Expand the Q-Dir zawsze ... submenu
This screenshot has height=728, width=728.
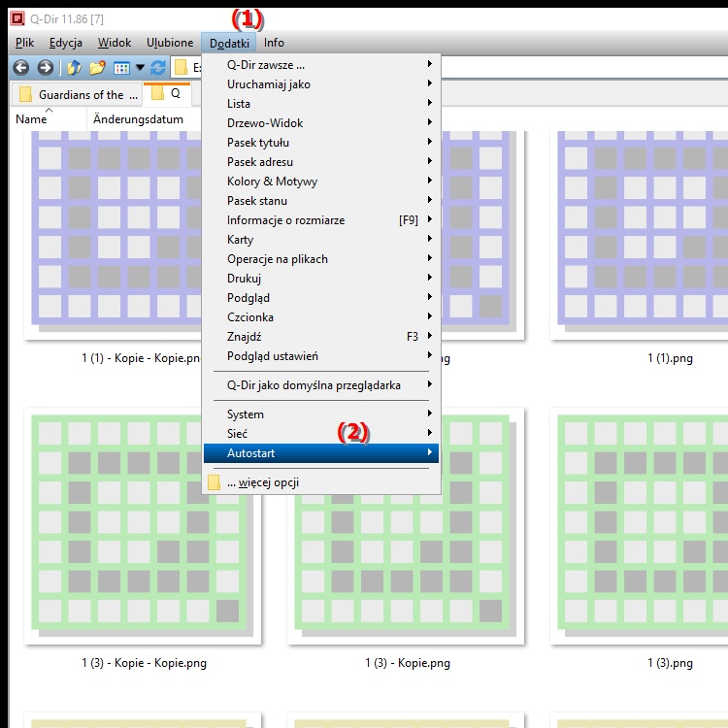tap(321, 65)
